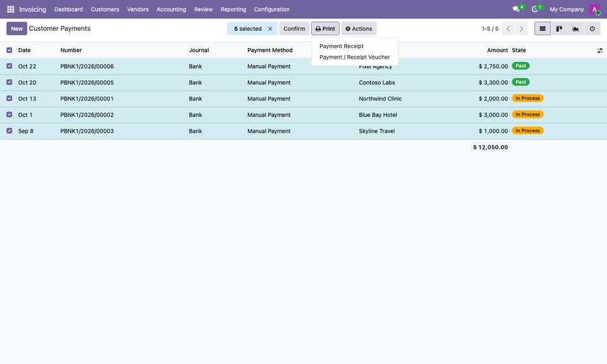Open the Customers menu
This screenshot has width=607, height=364.
(x=105, y=9)
